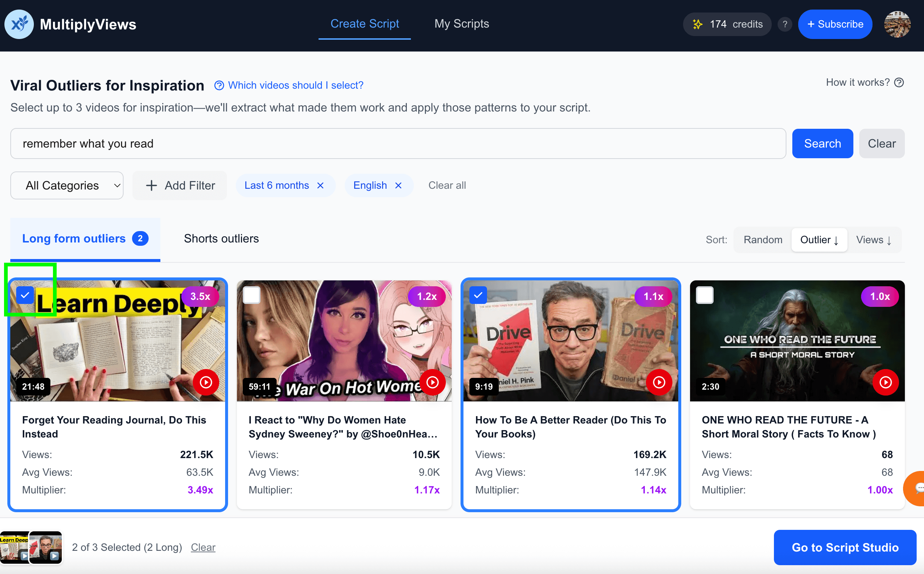Viewport: 924px width, 574px height.
Task: Click the credits sparkle icon
Action: [697, 24]
